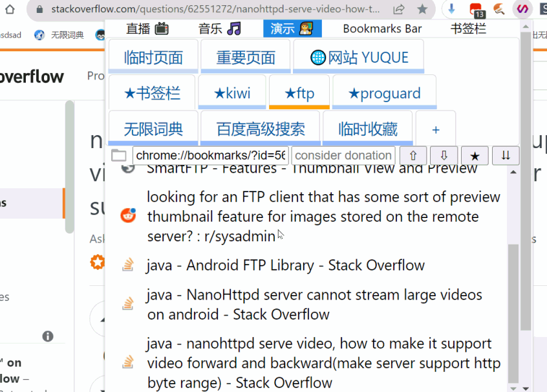Open SmartFTP Features Thumbnail View bookmark
Image resolution: width=547 pixels, height=392 pixels.
[x=312, y=169]
